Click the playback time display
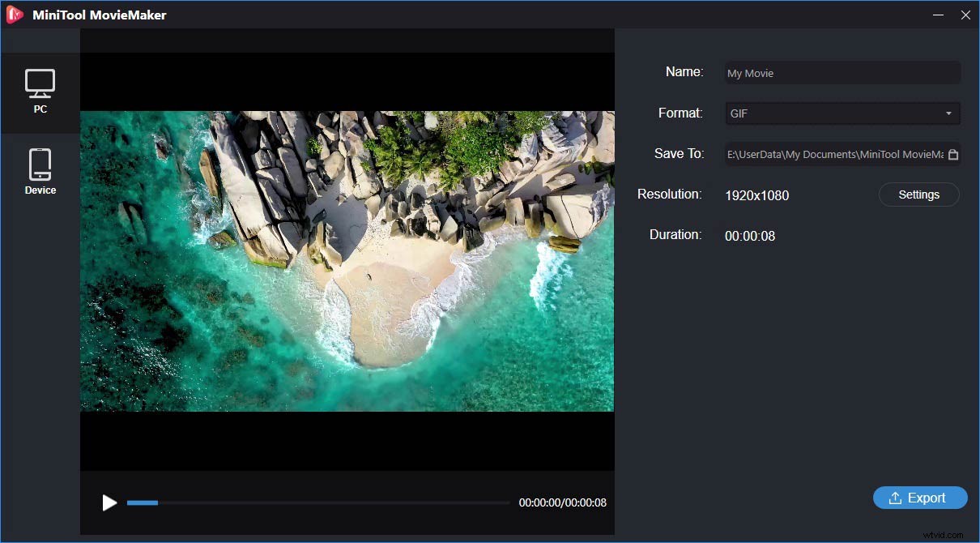 pos(562,502)
